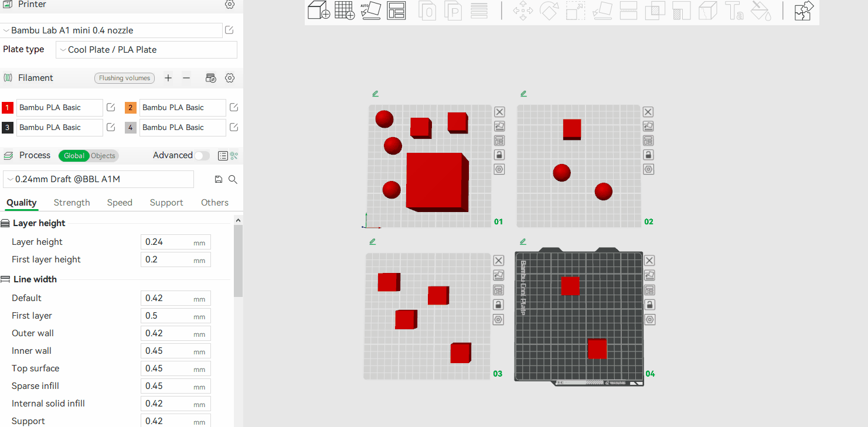868x427 pixels.
Task: Edit plate 01 name pencil icon
Action: [x=375, y=93]
